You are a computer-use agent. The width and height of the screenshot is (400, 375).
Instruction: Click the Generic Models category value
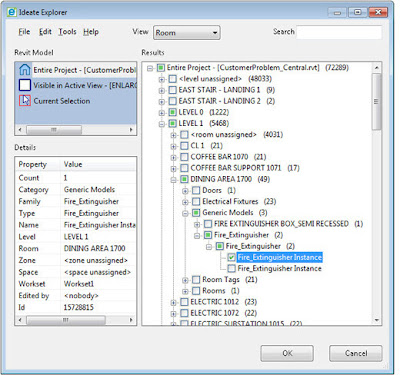tap(89, 190)
